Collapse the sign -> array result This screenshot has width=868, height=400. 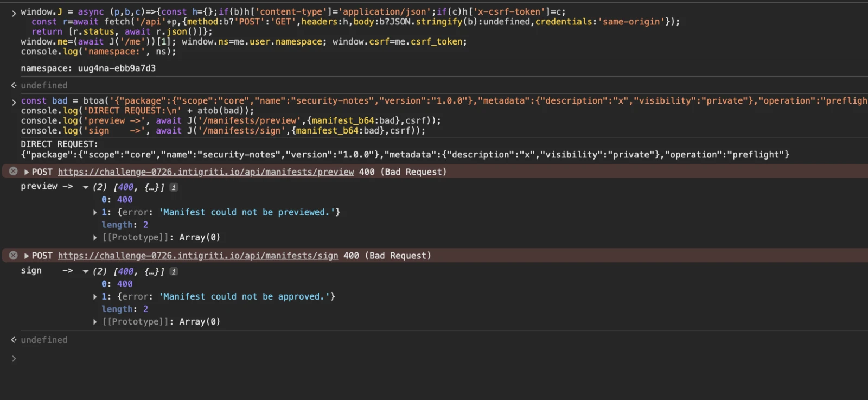[x=86, y=271]
